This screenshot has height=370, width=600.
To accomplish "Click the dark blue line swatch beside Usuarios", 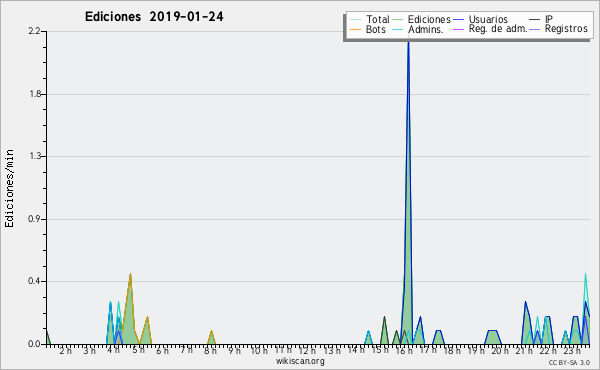I will [x=458, y=19].
